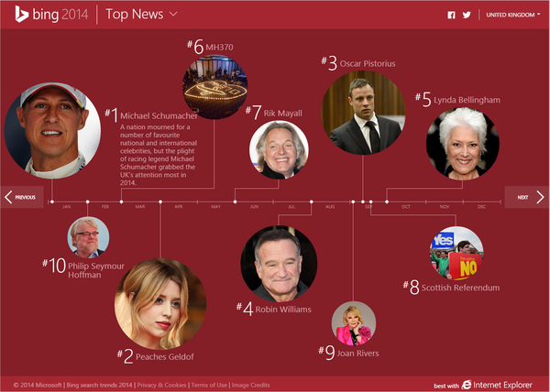550x392 pixels.
Task: Open Image Credits link
Action: 251,385
